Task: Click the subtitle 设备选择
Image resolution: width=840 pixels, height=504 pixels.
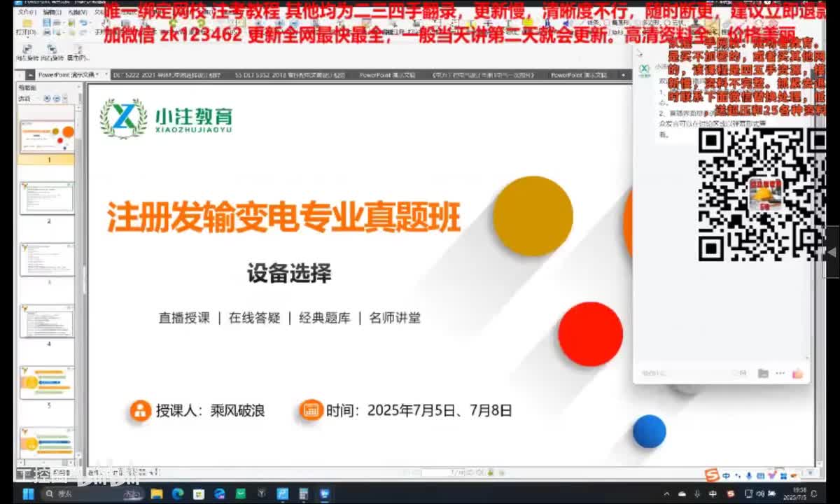Action: (289, 273)
